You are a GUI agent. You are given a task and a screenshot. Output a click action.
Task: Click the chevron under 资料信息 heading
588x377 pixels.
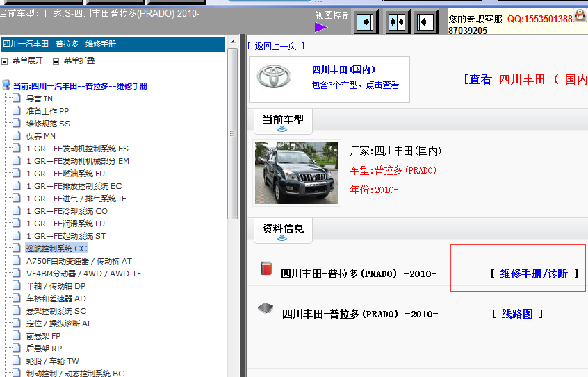pos(282,238)
